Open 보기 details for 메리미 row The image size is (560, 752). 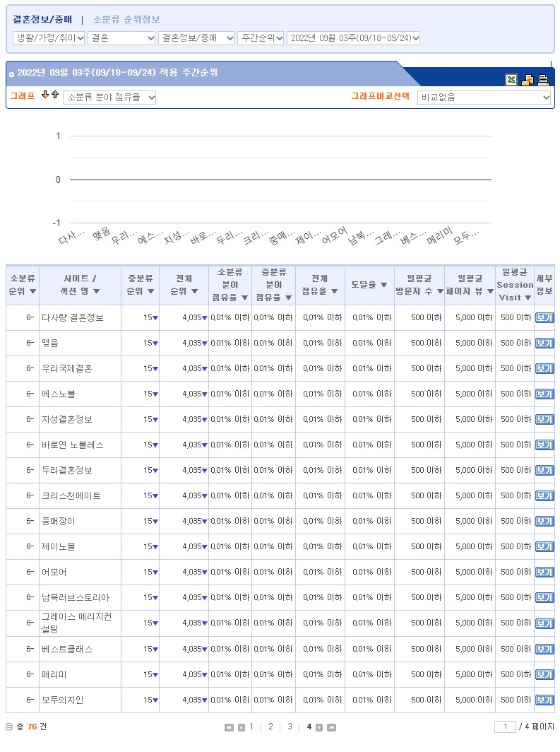tap(544, 675)
